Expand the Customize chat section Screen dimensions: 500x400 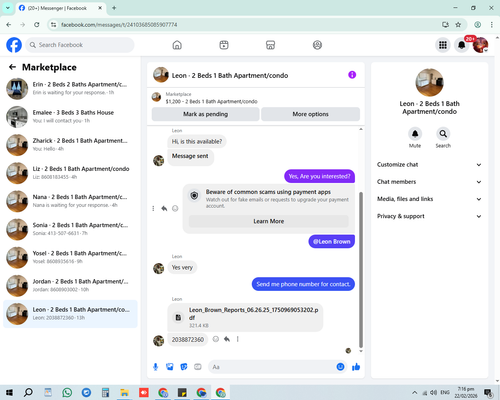pos(429,165)
